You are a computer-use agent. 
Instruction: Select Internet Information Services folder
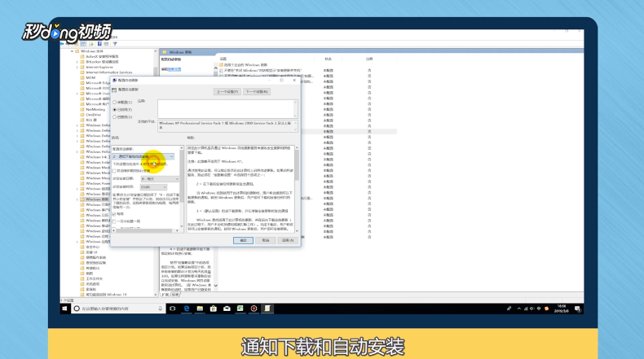pyautogui.click(x=109, y=72)
